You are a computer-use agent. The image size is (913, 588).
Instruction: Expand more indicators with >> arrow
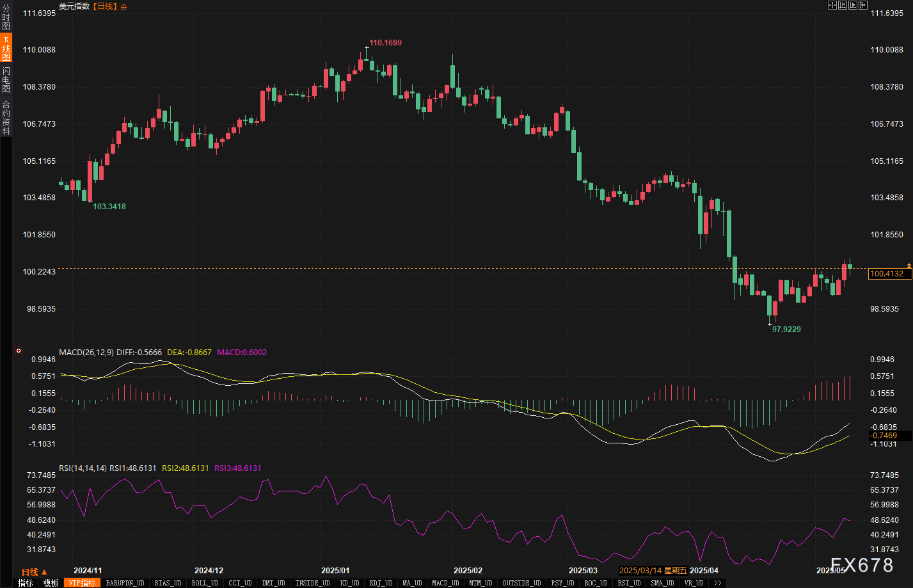click(718, 583)
